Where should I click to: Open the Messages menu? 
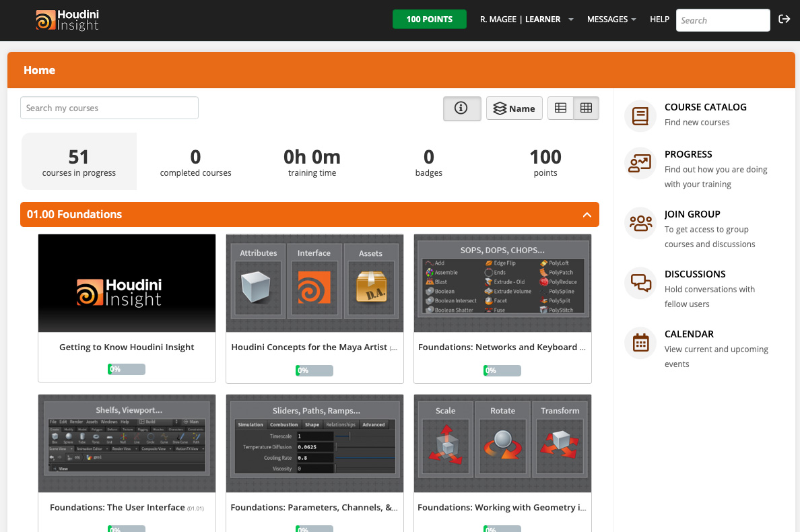click(x=611, y=20)
